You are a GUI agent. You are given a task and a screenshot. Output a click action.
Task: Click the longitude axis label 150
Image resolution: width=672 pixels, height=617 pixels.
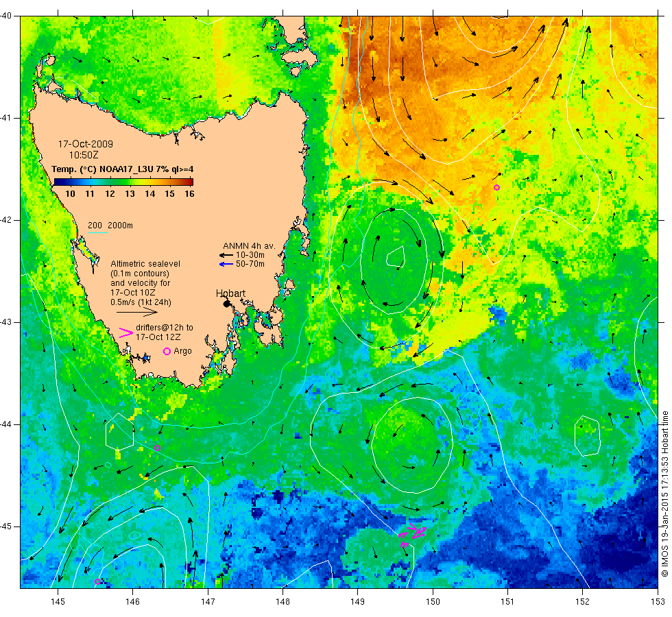pyautogui.click(x=433, y=602)
